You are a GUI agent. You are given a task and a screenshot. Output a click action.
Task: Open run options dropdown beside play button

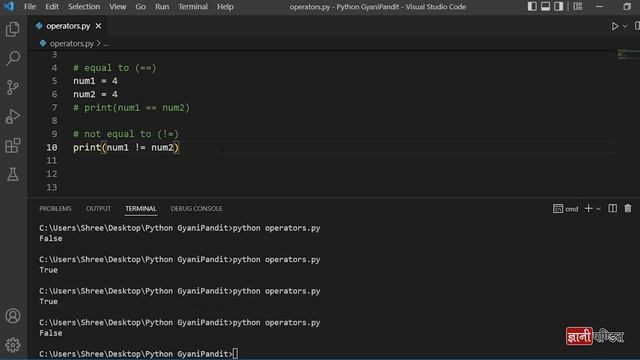point(625,26)
